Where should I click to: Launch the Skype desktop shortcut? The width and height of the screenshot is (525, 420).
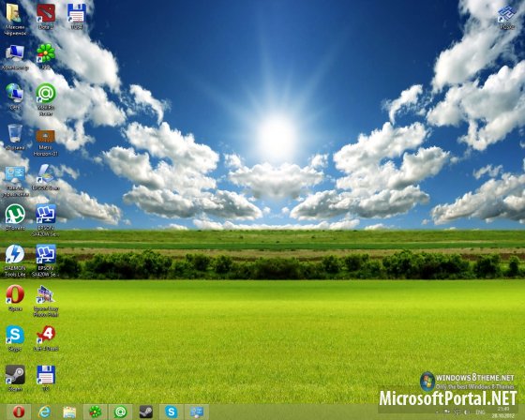[15, 337]
